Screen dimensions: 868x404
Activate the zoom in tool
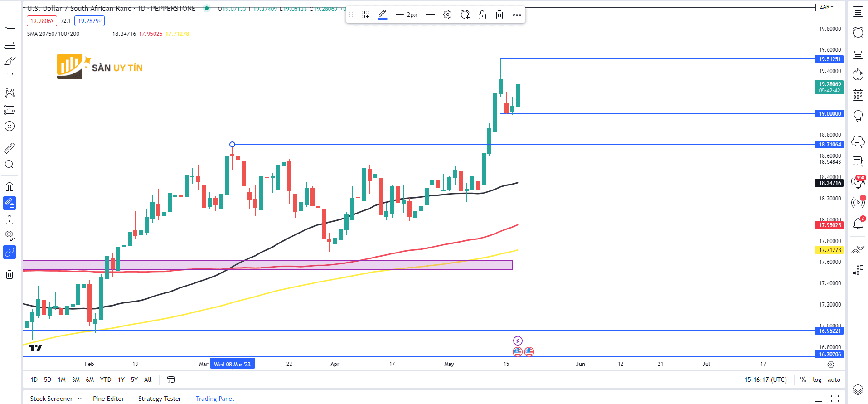tap(10, 164)
